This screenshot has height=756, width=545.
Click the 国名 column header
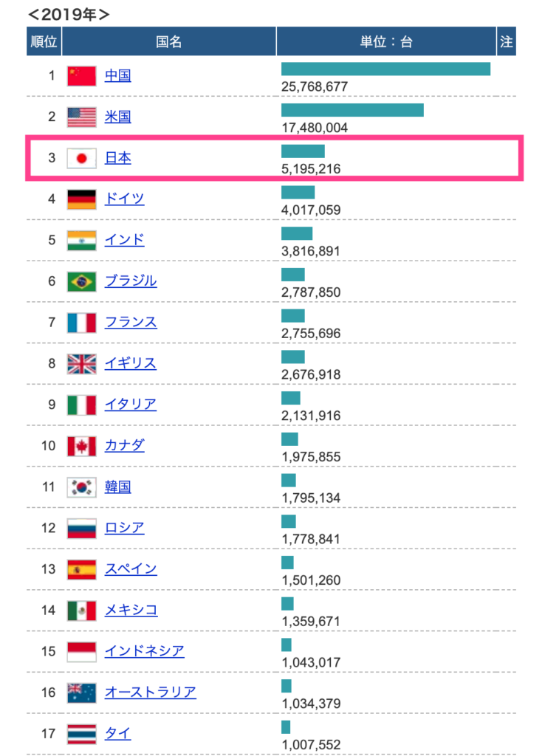pyautogui.click(x=169, y=42)
